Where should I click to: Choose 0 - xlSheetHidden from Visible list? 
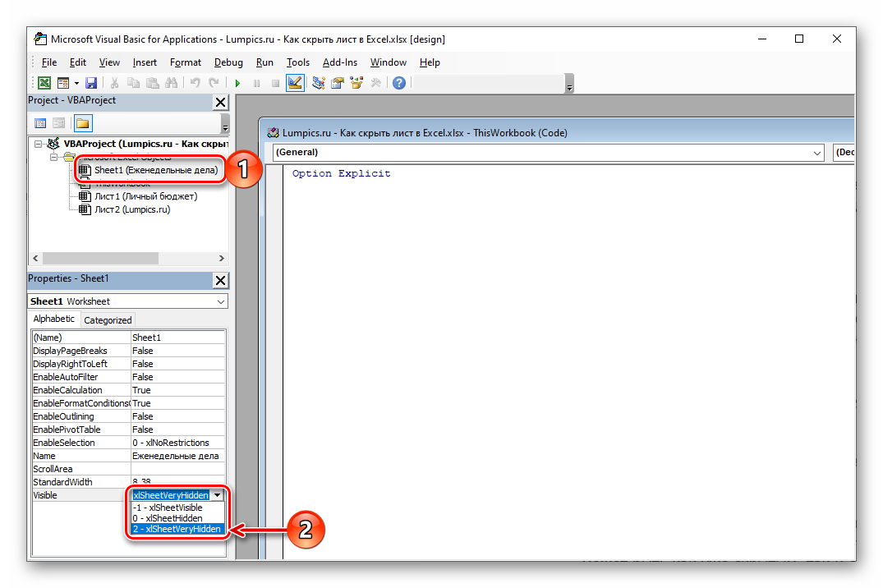(x=168, y=518)
